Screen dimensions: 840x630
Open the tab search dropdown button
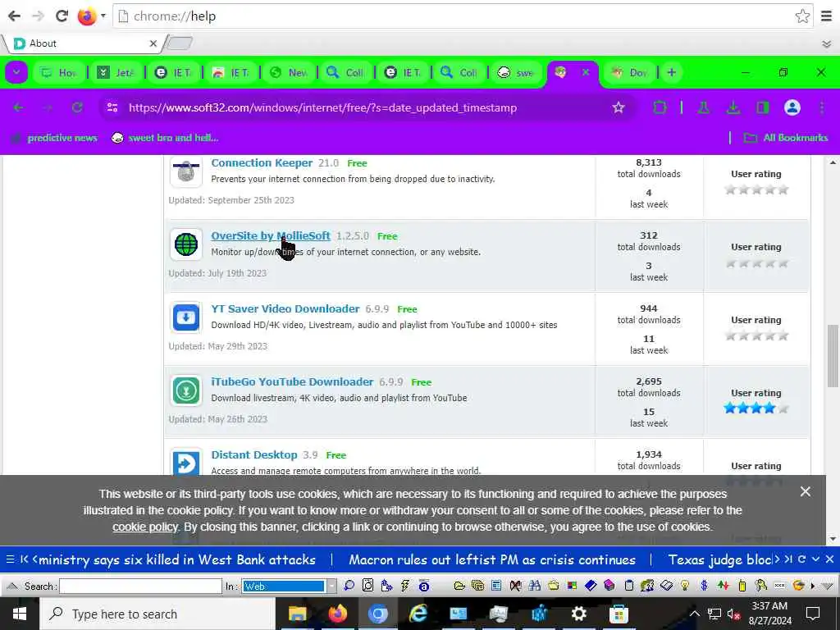click(16, 72)
